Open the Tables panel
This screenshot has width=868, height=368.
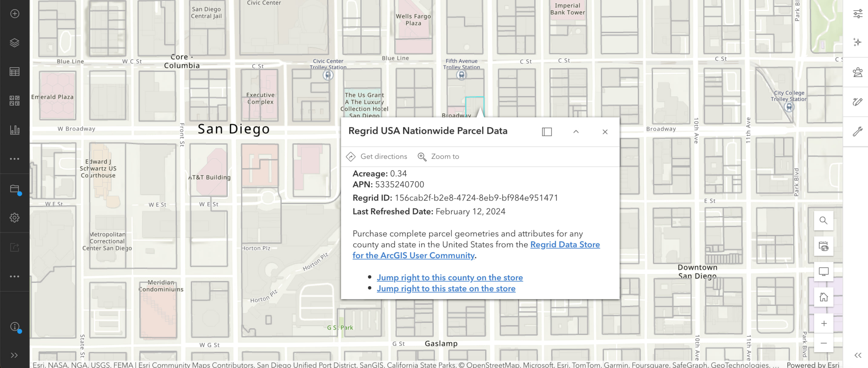(x=15, y=71)
